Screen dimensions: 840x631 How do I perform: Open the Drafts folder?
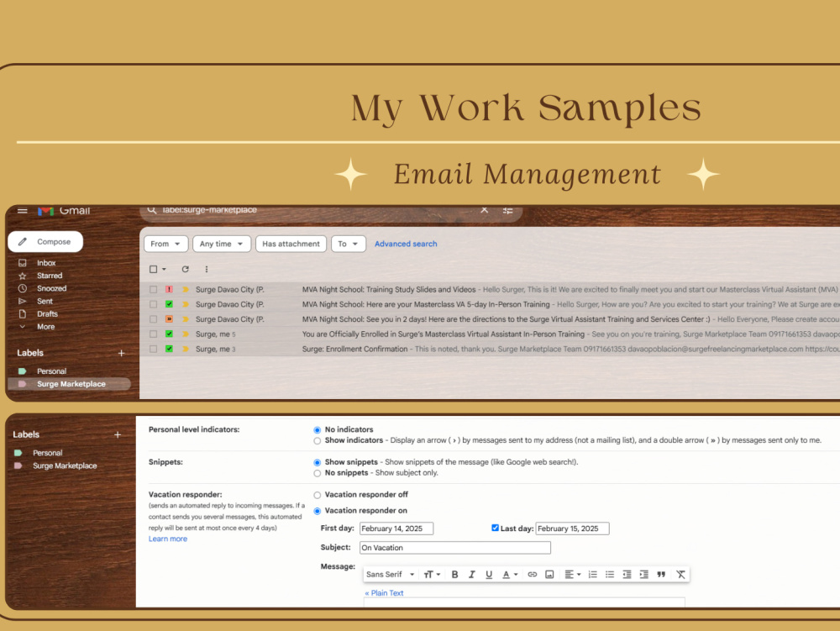click(47, 314)
